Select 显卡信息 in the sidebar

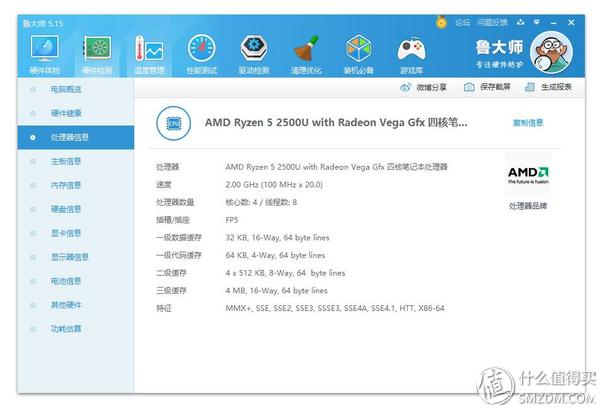[x=76, y=233]
